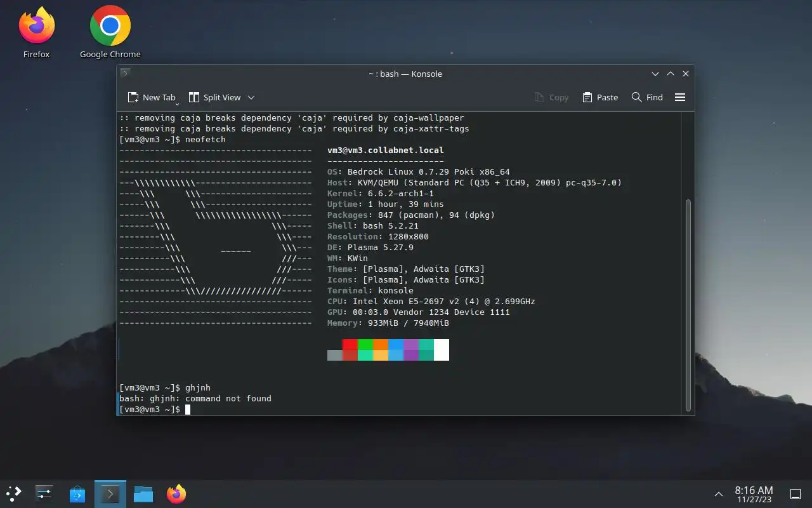Viewport: 812px width, 508px height.
Task: Expand the system tray hidden icons arrow
Action: pos(719,494)
